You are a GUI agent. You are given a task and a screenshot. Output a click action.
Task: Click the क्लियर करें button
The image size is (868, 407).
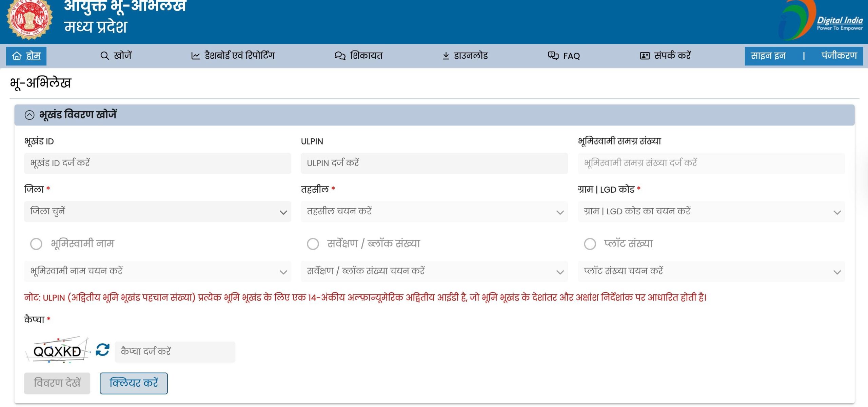click(x=134, y=383)
